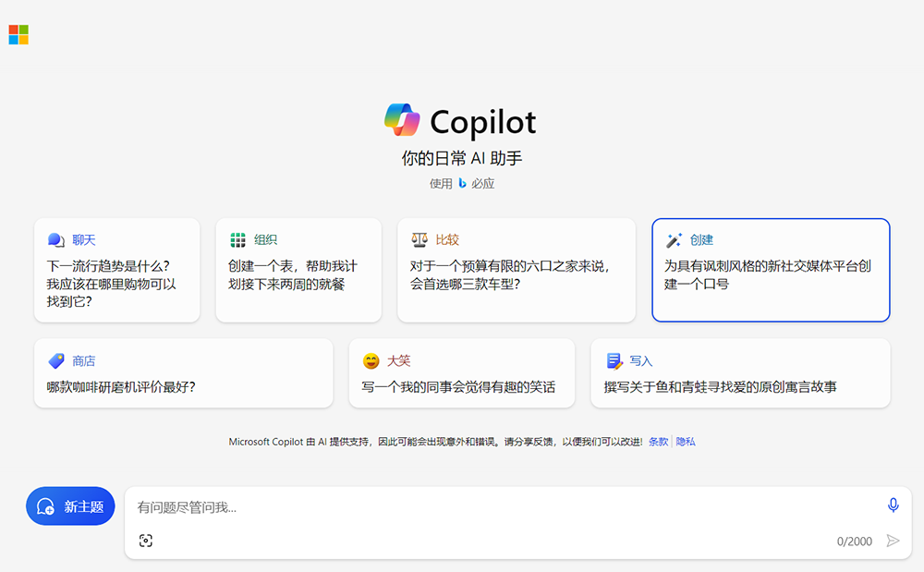Choose the two-week meal plan suggestion text
The width and height of the screenshot is (924, 572).
[292, 275]
